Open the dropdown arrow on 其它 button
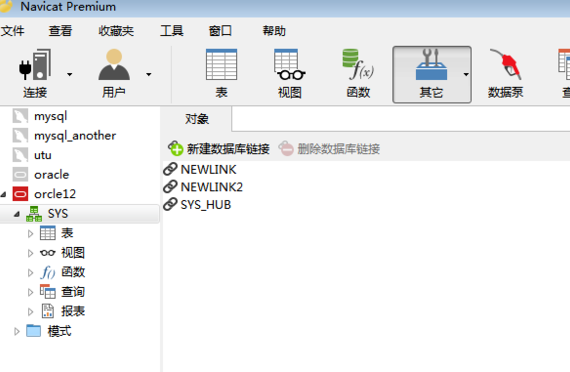Screen dimensions: 570x372 466,75
